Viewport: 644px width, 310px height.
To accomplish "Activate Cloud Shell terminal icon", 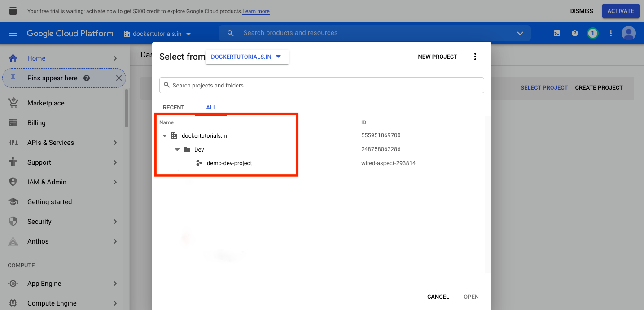I will (x=557, y=33).
